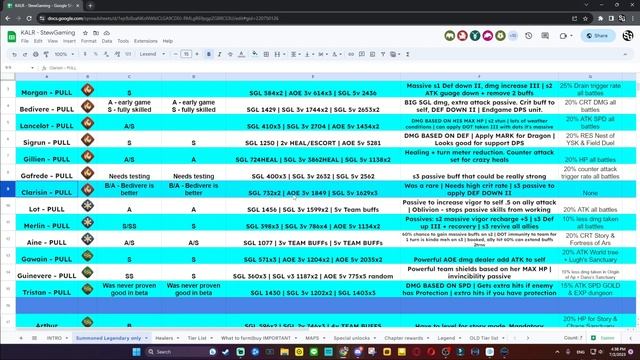The width and height of the screenshot is (640, 360).
Task: Activate the paint format tool
Action: coord(46,54)
